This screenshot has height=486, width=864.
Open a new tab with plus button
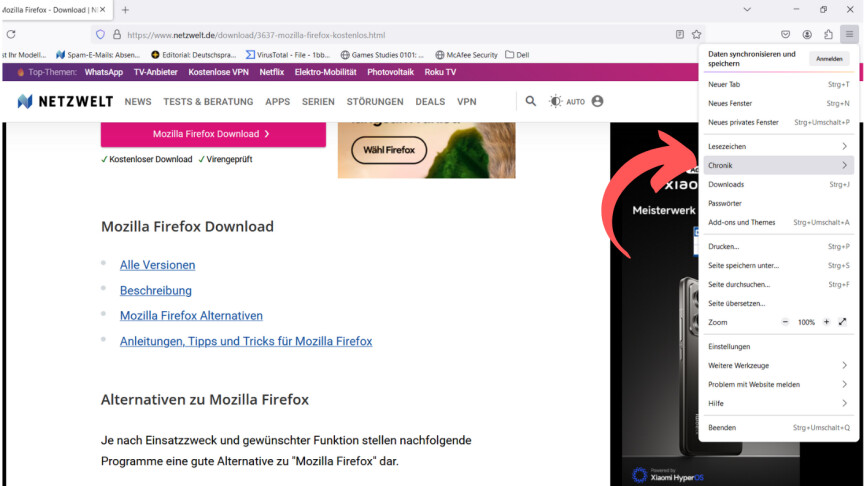[125, 10]
